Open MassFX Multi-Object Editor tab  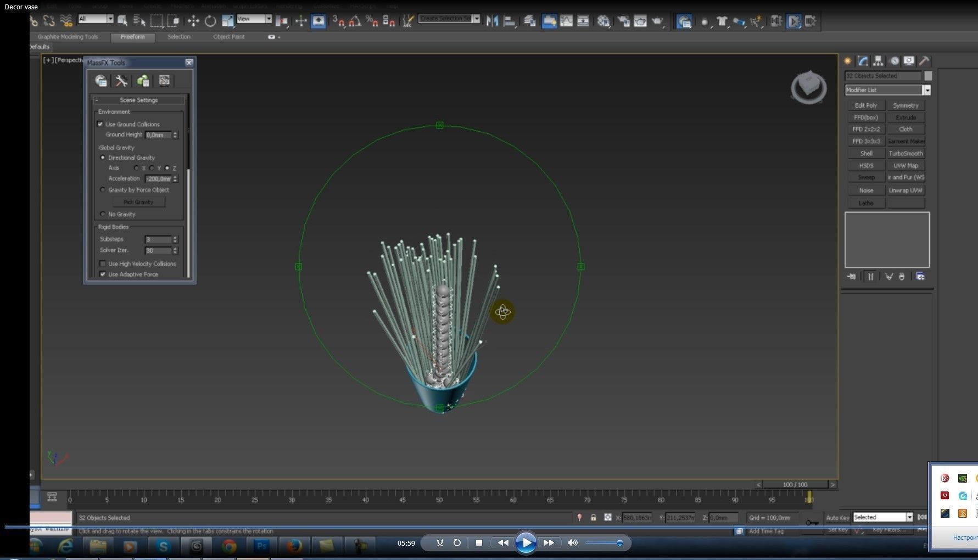pos(143,81)
